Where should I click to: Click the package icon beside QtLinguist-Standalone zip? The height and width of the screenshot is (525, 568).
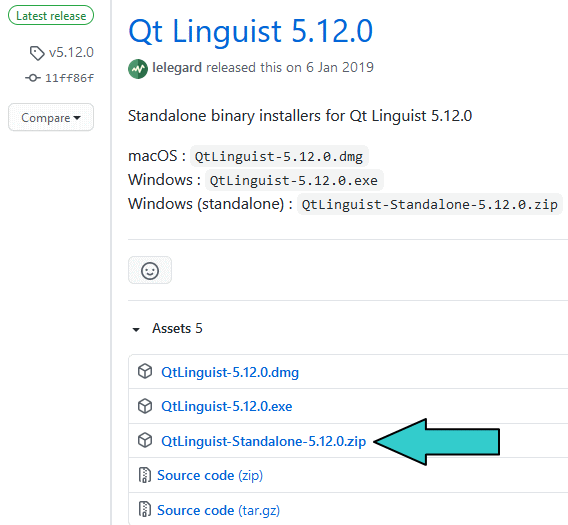(x=145, y=440)
